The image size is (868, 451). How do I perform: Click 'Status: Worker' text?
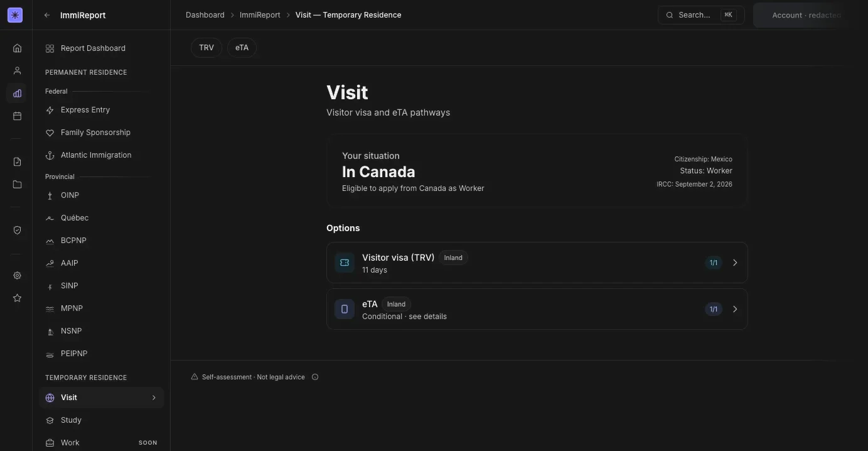coord(706,171)
